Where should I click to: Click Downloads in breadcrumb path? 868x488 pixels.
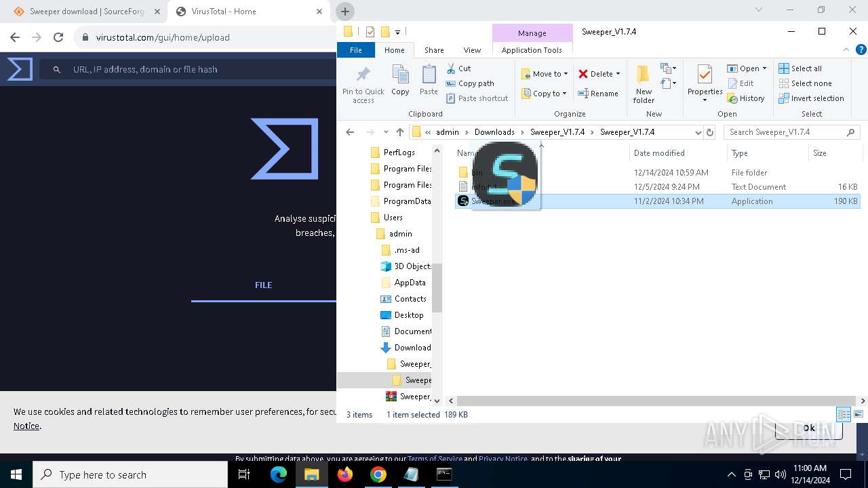[x=494, y=132]
